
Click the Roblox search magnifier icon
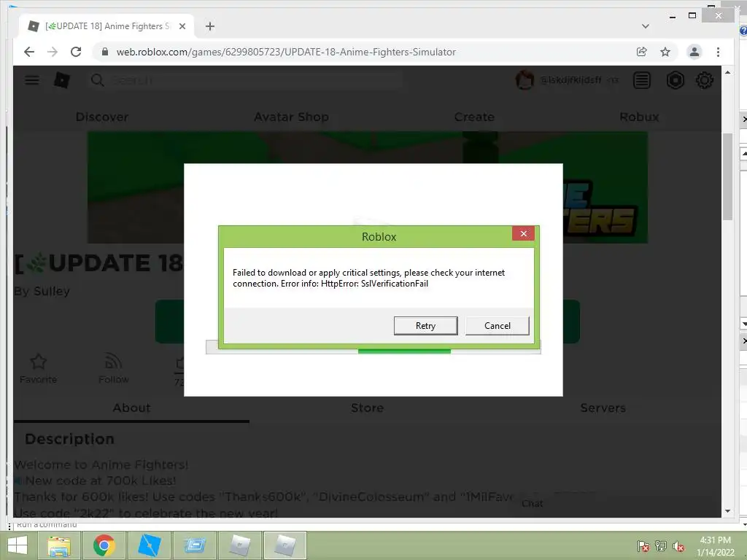tap(97, 80)
